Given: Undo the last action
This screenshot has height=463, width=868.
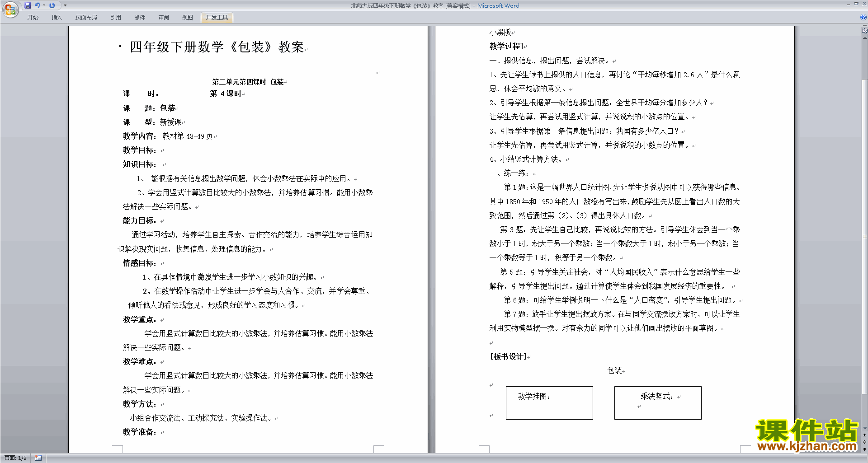Looking at the screenshot, I should [x=38, y=5].
